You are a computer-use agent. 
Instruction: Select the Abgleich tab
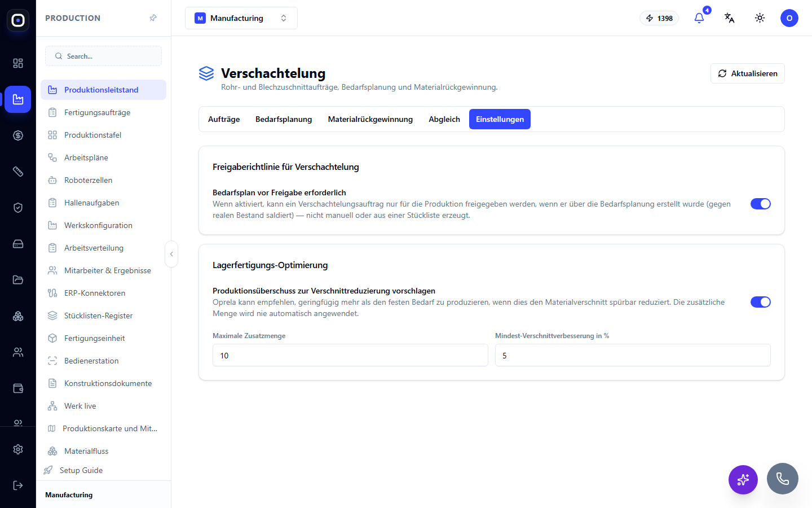pos(444,119)
